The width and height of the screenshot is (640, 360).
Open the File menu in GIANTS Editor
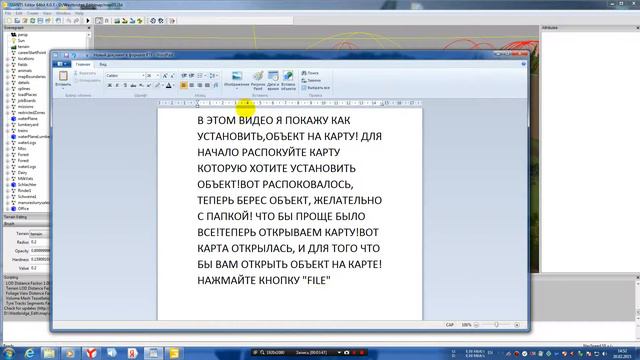pos(8,13)
